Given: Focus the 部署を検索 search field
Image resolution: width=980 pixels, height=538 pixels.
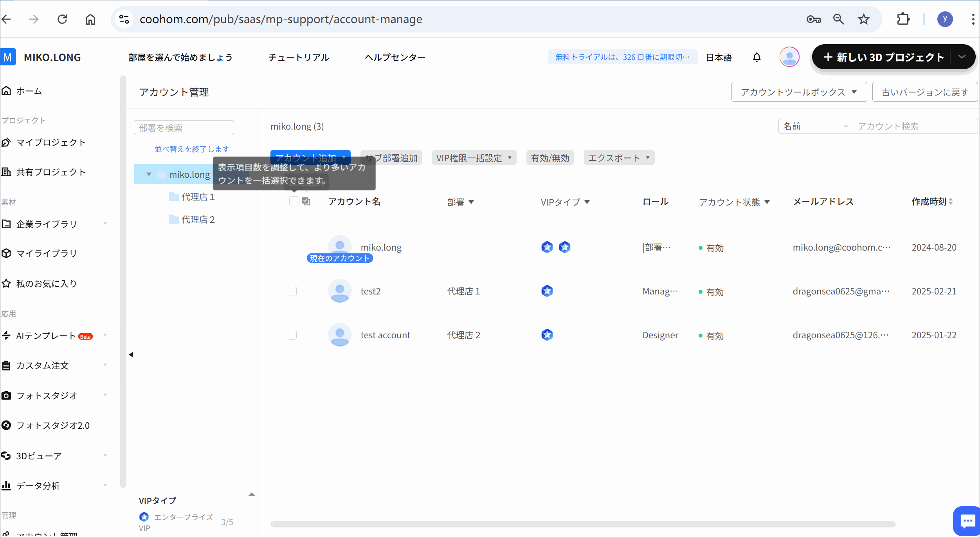Looking at the screenshot, I should point(184,128).
